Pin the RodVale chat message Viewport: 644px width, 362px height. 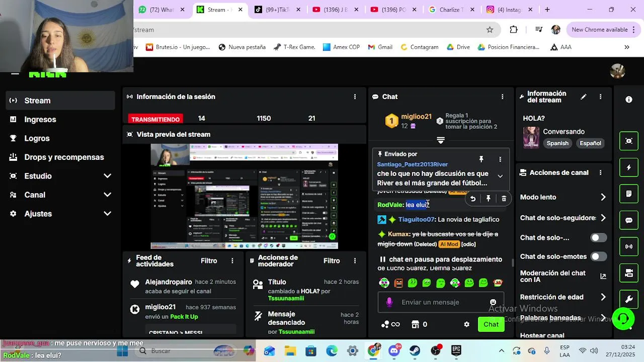(x=488, y=199)
